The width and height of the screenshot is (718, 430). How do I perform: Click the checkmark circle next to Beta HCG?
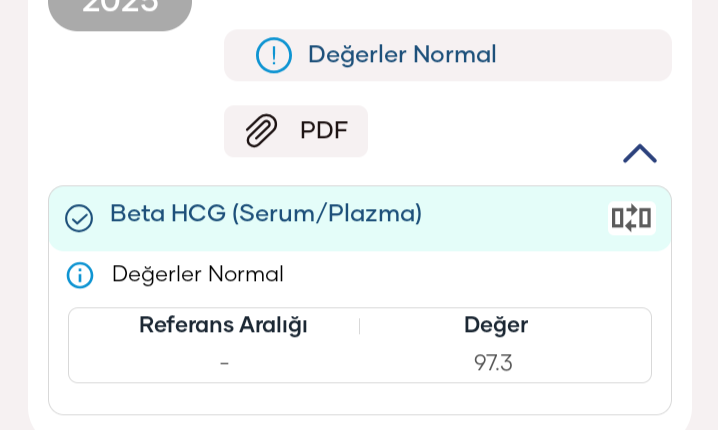(x=79, y=218)
